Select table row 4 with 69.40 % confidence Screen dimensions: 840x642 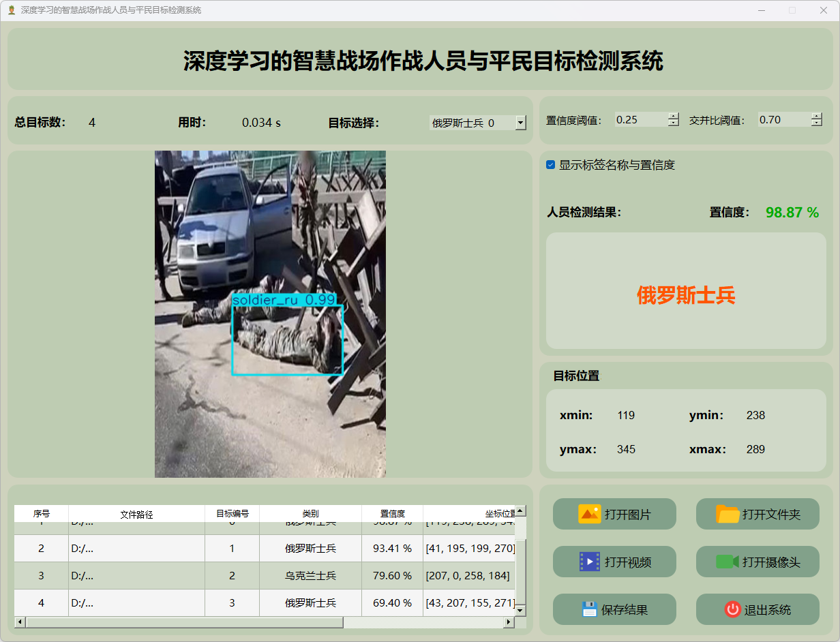[x=310, y=603]
